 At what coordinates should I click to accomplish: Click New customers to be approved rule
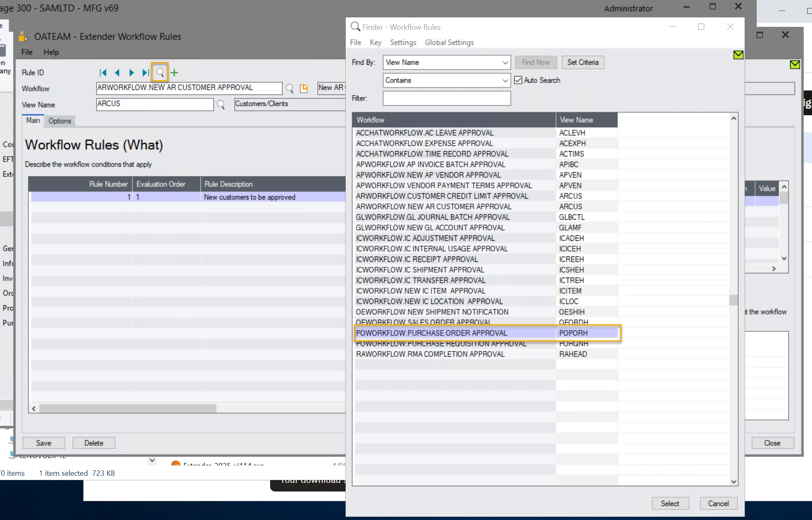click(249, 197)
